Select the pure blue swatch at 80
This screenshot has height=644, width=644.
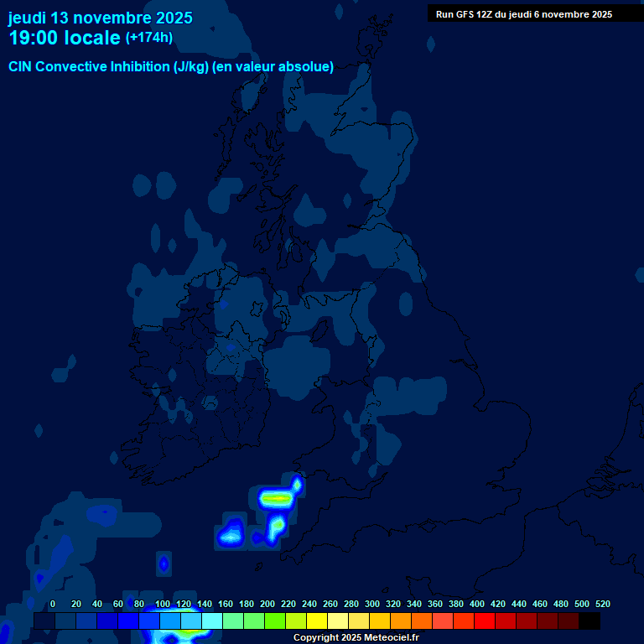click(127, 621)
